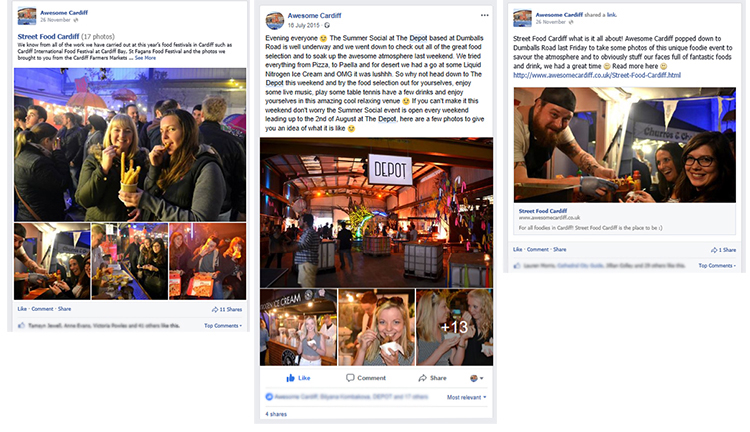Click the Awesome Cardiff avatar on left post
750x432 pixels.
pos(27,16)
